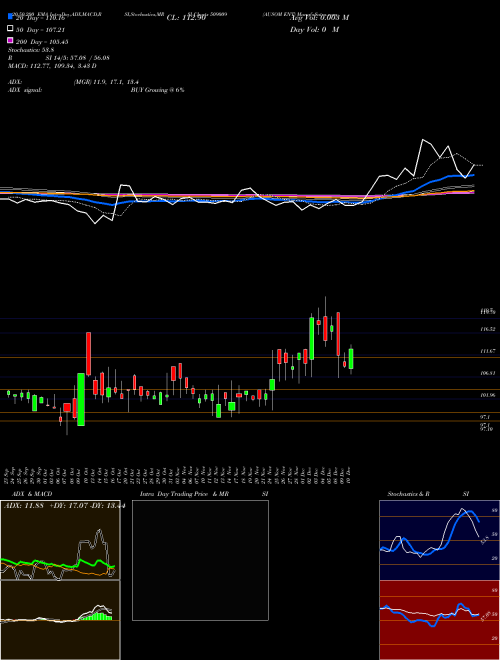The width and height of the screenshot is (500, 660).
Task: Select the 'MACD: 112.77, 109.34, 3.43 D' line
Action: [52, 66]
